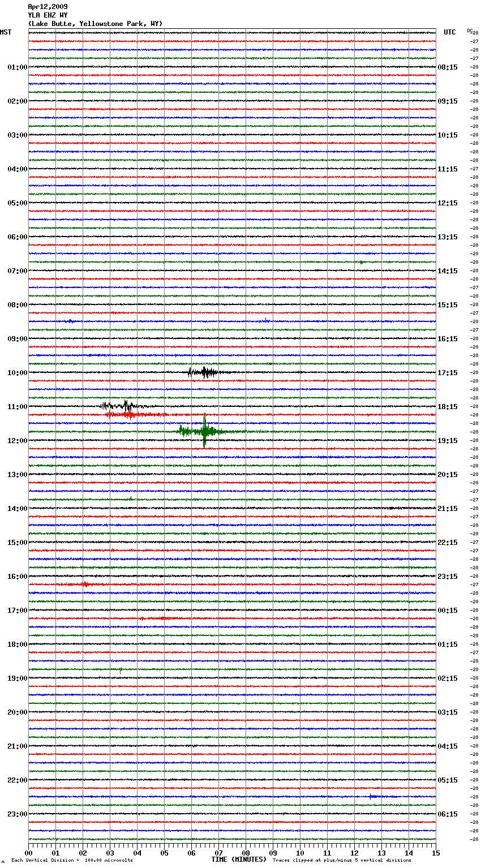Choose the 16:15 UTC time label

click(448, 339)
